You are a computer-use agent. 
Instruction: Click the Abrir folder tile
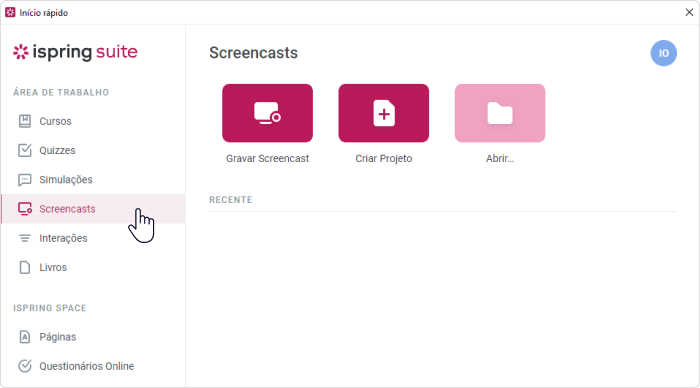pyautogui.click(x=500, y=113)
